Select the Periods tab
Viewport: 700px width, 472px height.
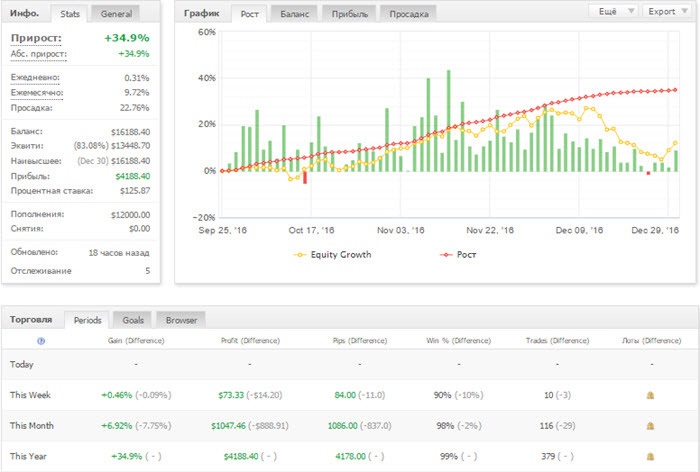(88, 319)
